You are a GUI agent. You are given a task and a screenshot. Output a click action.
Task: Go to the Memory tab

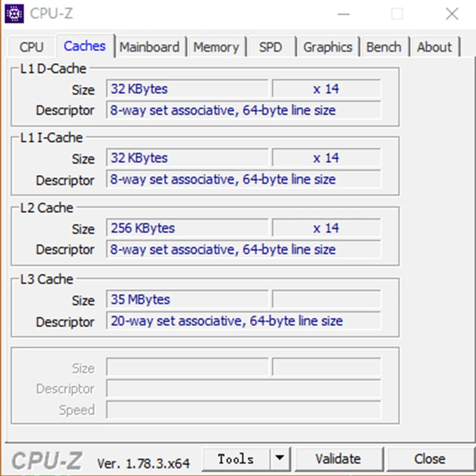[x=216, y=47]
